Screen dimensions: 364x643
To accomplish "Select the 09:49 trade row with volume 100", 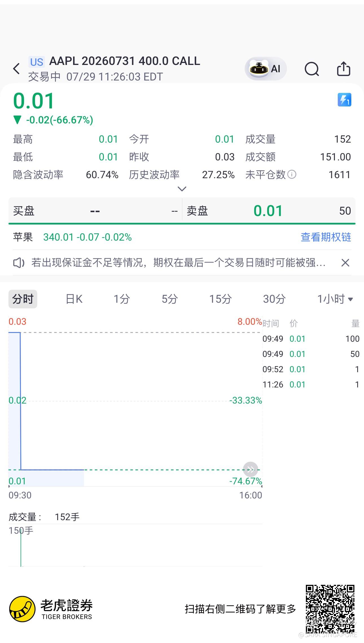I will point(311,339).
